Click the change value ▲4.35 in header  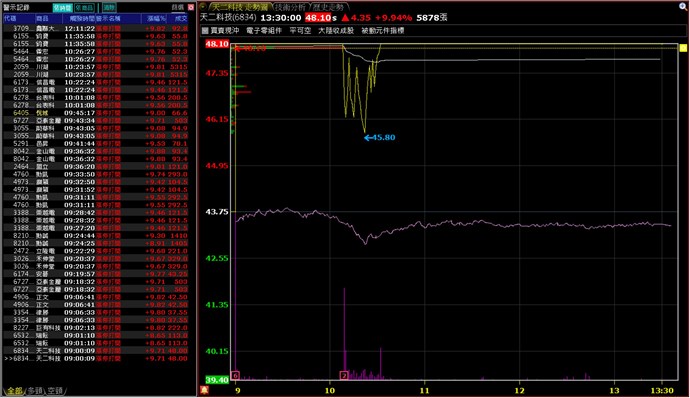(356, 18)
